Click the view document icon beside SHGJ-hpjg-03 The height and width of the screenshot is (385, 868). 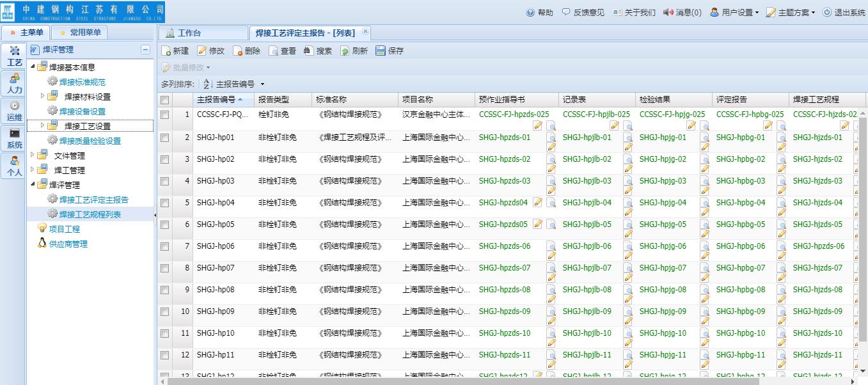[704, 182]
